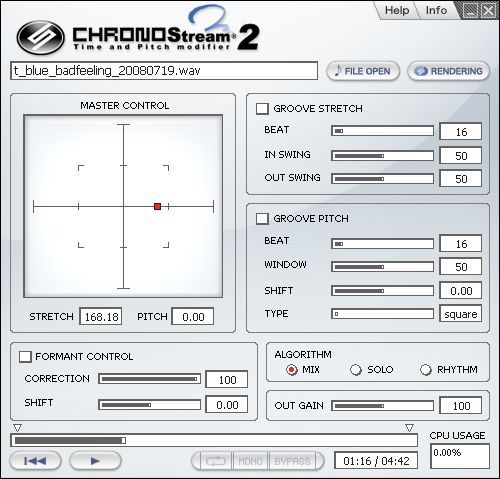
Task: Click the Groove Stretch BEAT slider
Action: click(382, 131)
